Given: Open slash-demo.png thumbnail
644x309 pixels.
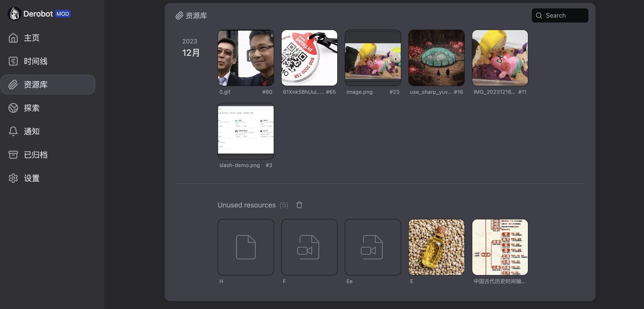Looking at the screenshot, I should (246, 131).
